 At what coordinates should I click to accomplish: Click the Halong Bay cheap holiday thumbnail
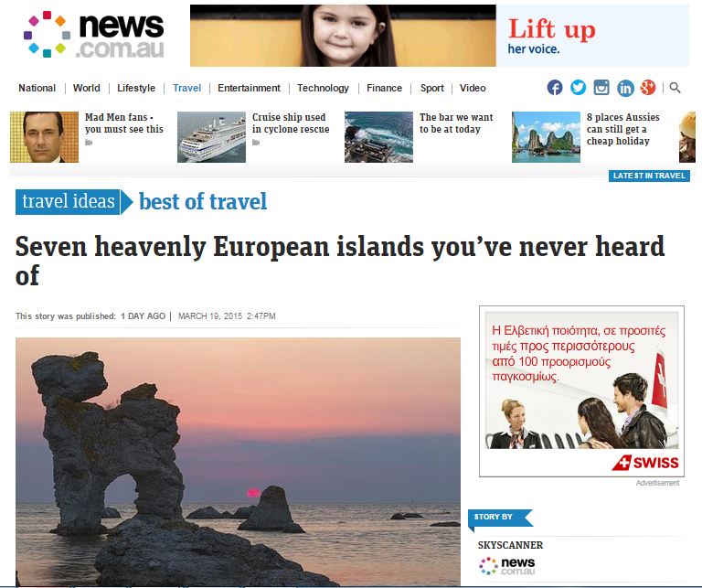pyautogui.click(x=546, y=137)
